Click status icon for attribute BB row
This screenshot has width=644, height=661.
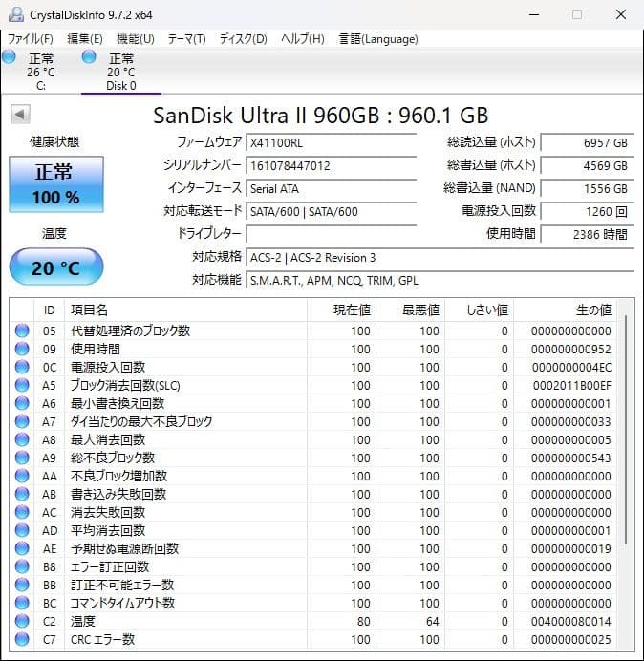[x=22, y=585]
